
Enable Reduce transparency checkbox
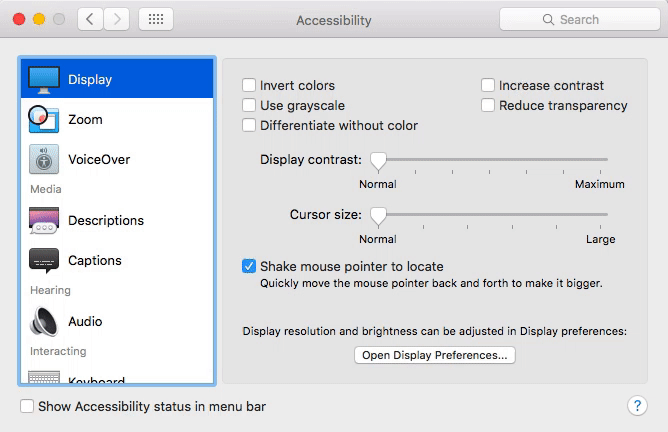click(489, 106)
